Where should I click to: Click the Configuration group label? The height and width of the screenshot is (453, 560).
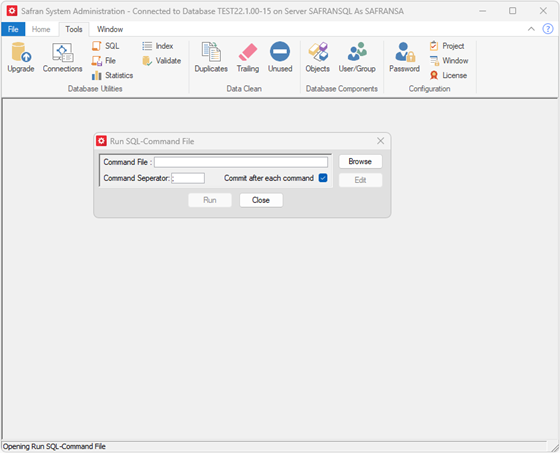pyautogui.click(x=429, y=89)
